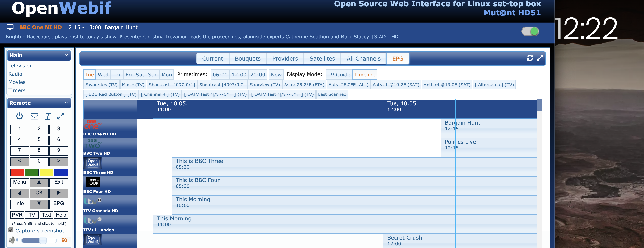Refresh the EPG using the circular arrows icon

pyautogui.click(x=530, y=58)
